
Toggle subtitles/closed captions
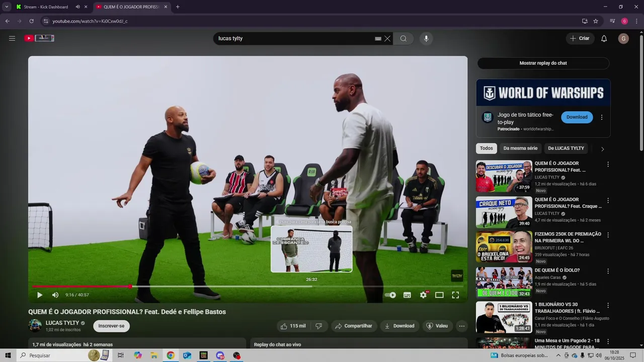coord(407,295)
